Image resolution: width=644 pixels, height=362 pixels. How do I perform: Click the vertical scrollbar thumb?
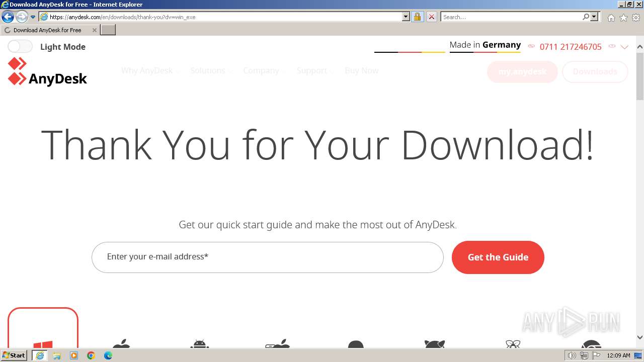click(640, 75)
